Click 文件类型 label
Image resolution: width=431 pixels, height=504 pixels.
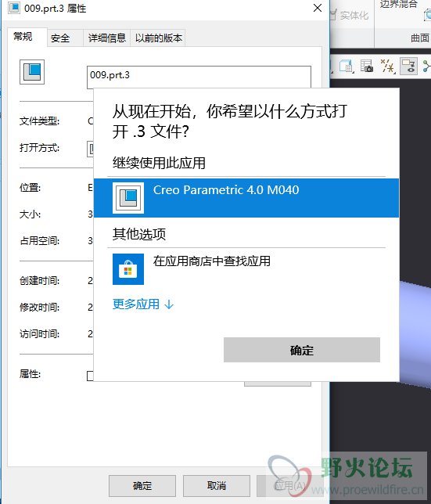click(x=40, y=121)
